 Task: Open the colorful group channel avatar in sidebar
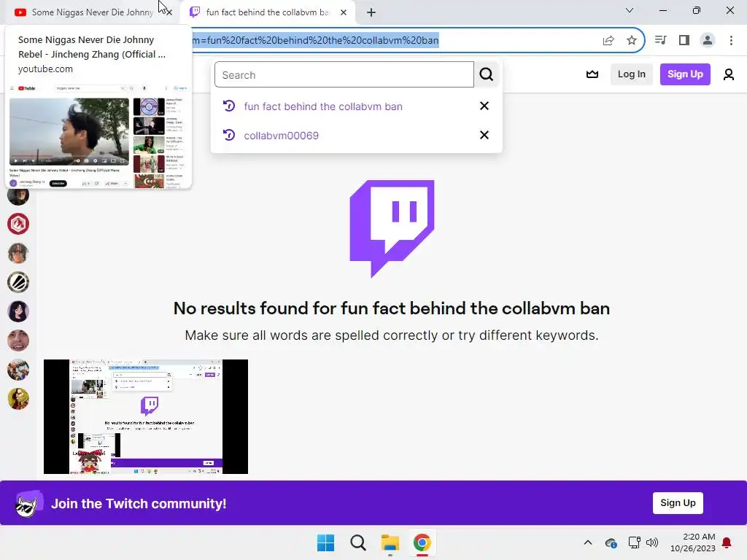click(x=18, y=370)
